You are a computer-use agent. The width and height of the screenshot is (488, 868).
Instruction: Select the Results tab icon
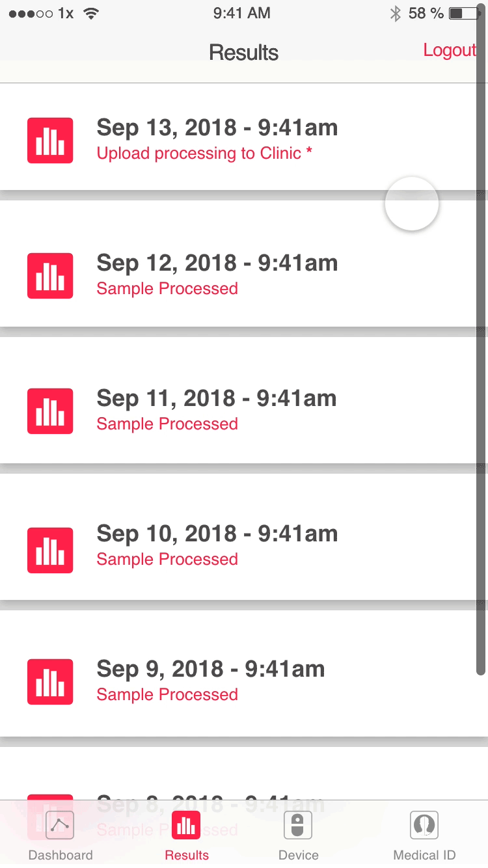pos(187,826)
